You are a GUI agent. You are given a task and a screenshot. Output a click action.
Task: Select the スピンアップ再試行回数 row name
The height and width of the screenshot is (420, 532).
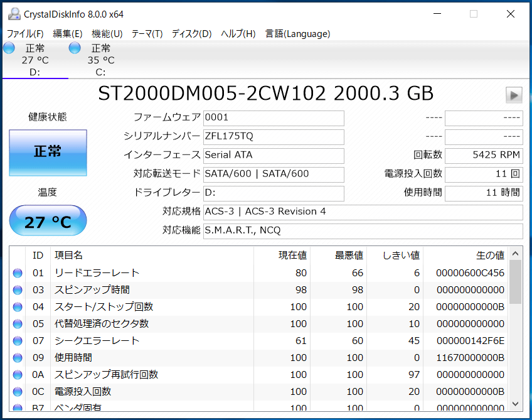click(x=107, y=375)
